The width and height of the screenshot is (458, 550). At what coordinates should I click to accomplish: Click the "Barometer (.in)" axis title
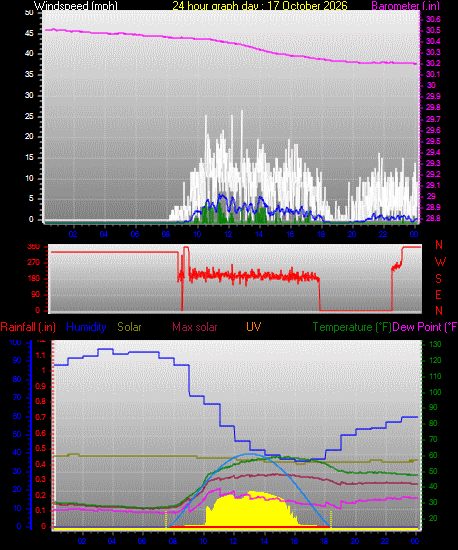405,6
